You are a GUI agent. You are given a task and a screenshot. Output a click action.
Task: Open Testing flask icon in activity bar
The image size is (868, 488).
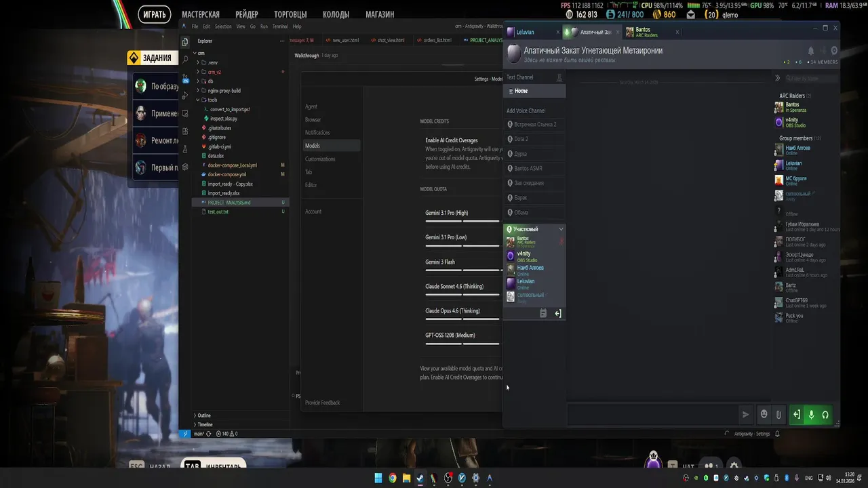185,149
